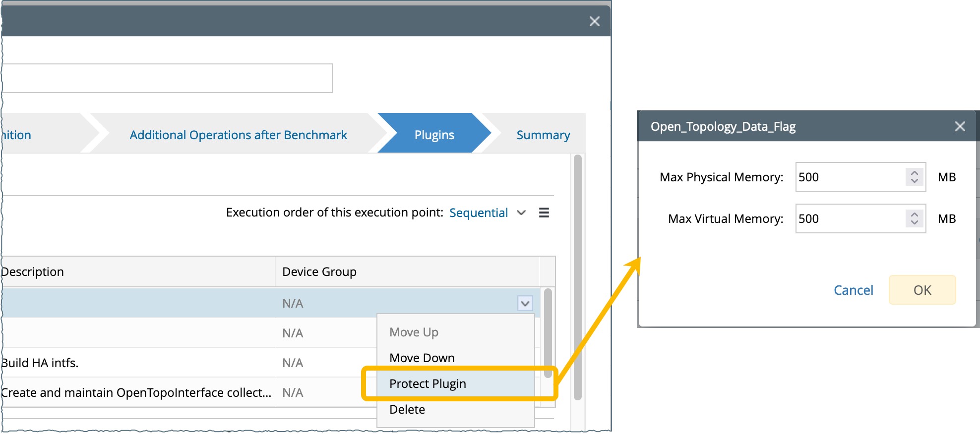
Task: Select Protect Plugin menu option
Action: [428, 383]
